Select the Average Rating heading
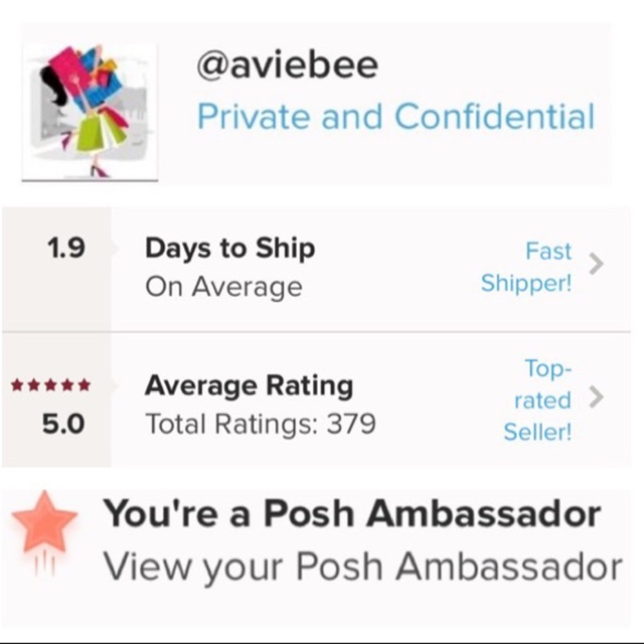Viewport: 644px width, 644px height. tap(249, 386)
